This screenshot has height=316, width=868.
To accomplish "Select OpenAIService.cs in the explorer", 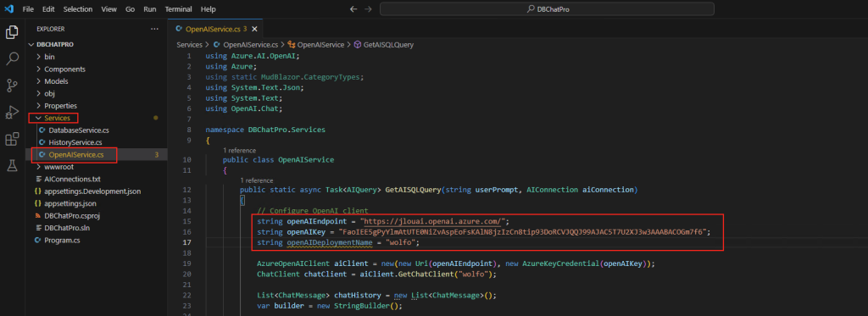I will pos(97,155).
